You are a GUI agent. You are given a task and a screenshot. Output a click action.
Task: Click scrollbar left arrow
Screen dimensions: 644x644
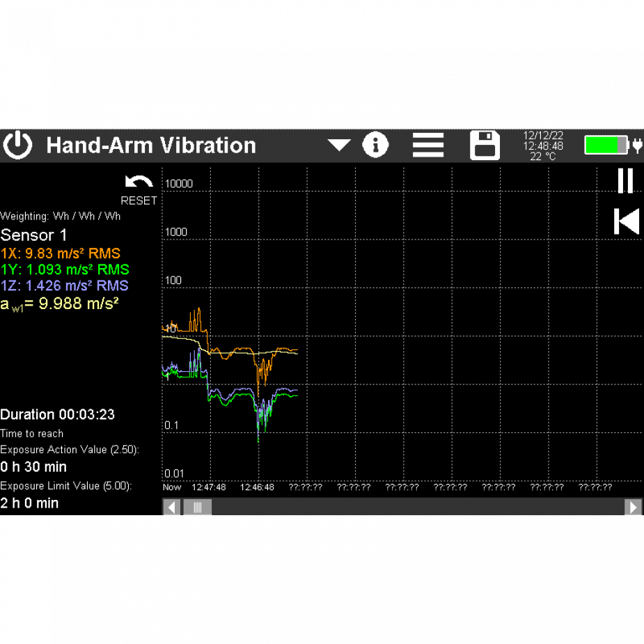pyautogui.click(x=172, y=507)
